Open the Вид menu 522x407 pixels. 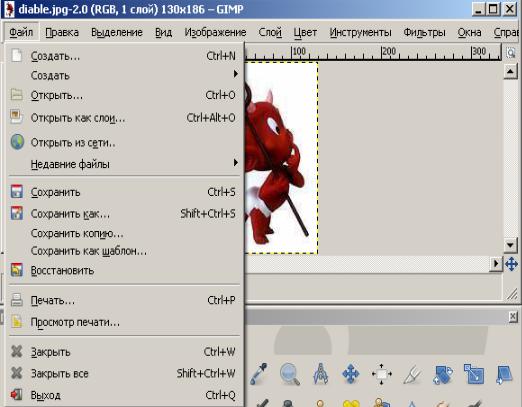(x=163, y=32)
